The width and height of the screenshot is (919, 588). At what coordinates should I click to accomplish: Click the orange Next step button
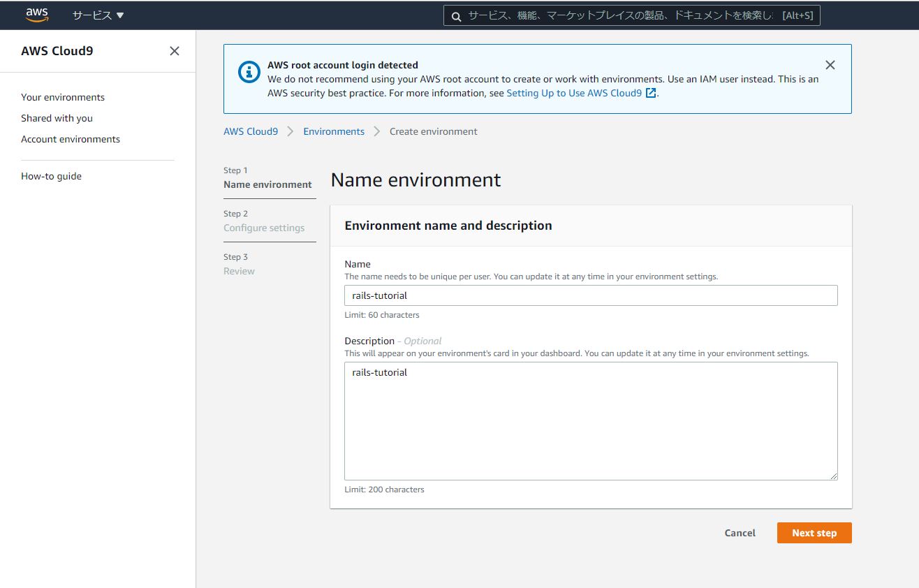coord(814,533)
